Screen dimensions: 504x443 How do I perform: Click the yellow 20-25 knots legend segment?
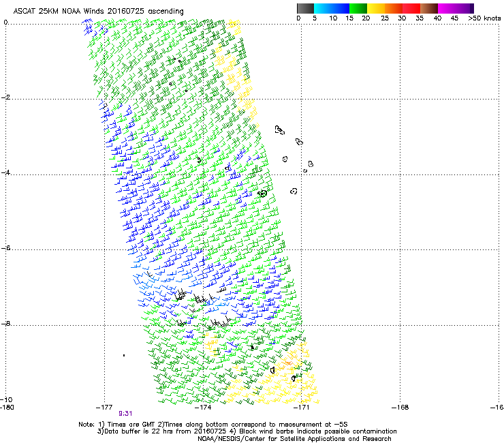click(x=376, y=8)
